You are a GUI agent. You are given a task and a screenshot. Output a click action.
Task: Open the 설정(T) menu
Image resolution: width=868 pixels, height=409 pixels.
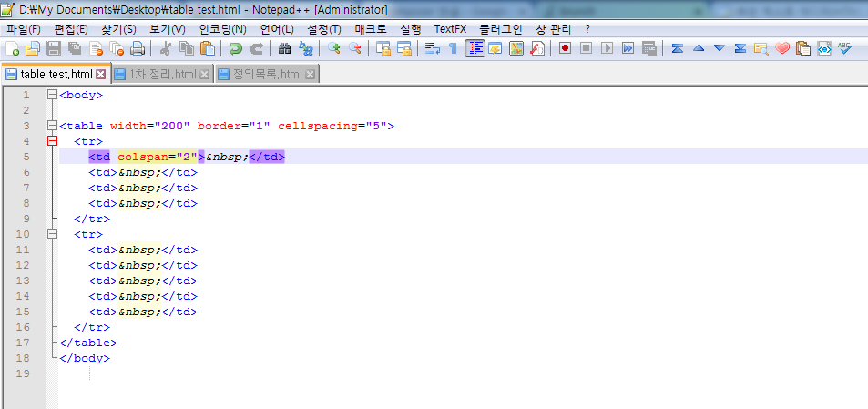(324, 29)
